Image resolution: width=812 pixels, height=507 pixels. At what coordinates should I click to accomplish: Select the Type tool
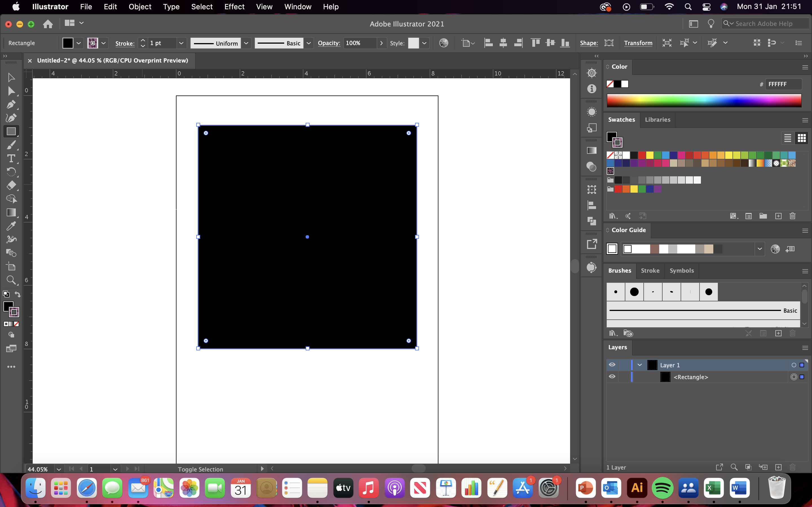click(x=11, y=158)
